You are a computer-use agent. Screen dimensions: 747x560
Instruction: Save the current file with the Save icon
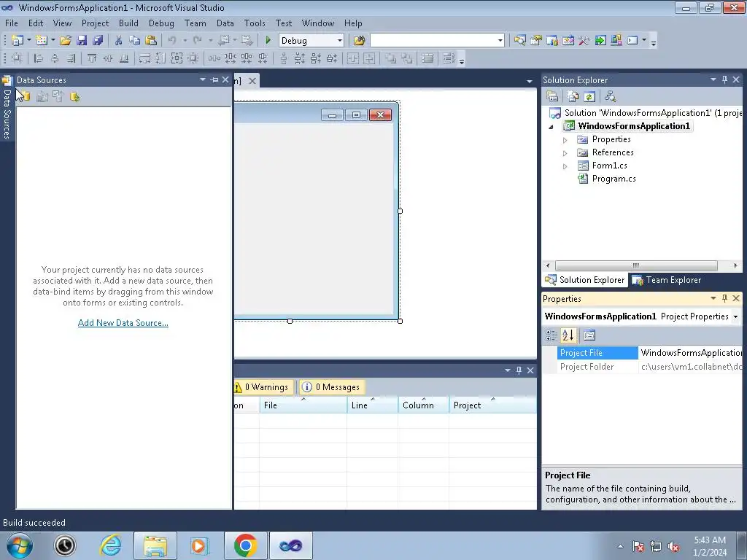(82, 41)
